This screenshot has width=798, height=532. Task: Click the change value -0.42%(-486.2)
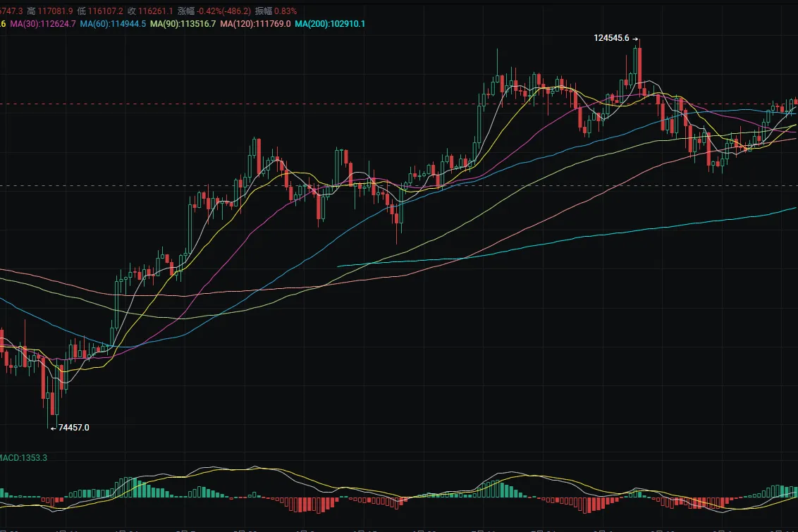pyautogui.click(x=224, y=11)
